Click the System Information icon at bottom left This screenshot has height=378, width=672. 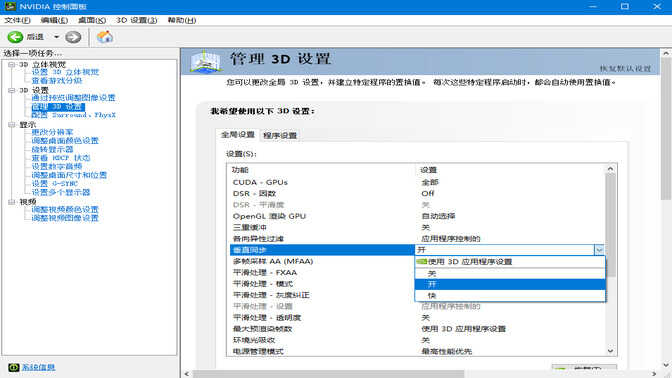(14, 367)
